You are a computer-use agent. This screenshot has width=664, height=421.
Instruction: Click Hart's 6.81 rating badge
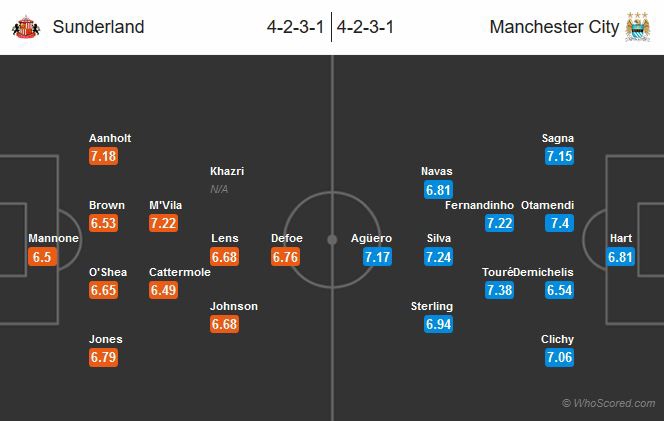621,257
